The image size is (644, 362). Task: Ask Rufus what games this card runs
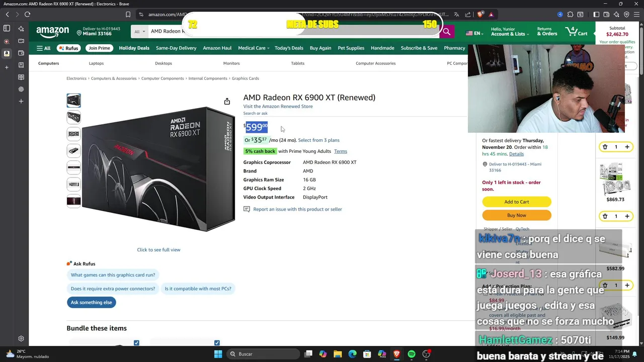coord(113,275)
